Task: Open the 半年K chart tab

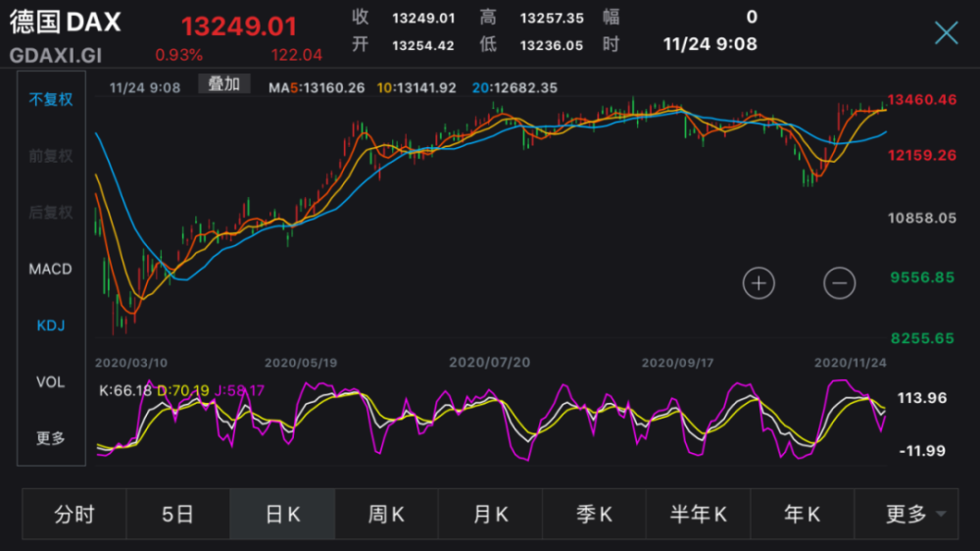Action: [698, 514]
